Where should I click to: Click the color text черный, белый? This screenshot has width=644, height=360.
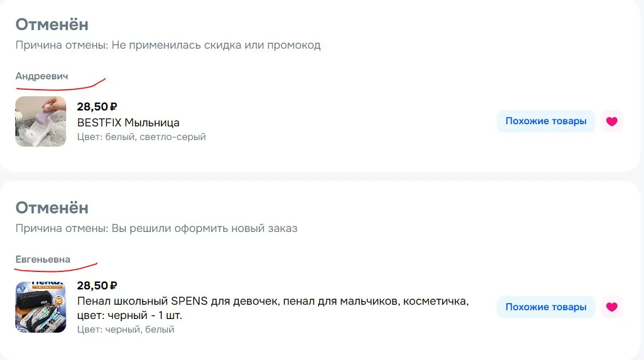(x=139, y=329)
